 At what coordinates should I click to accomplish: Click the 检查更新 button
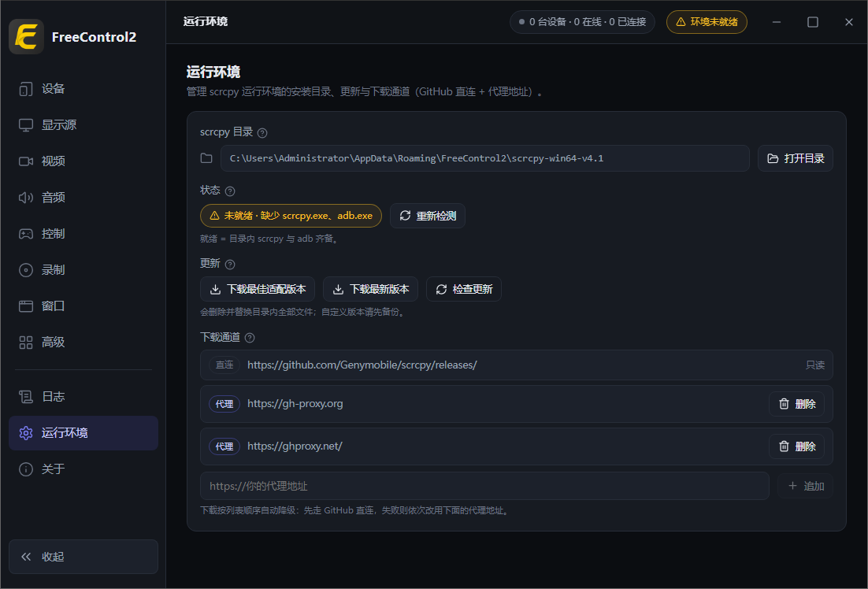[x=464, y=289]
